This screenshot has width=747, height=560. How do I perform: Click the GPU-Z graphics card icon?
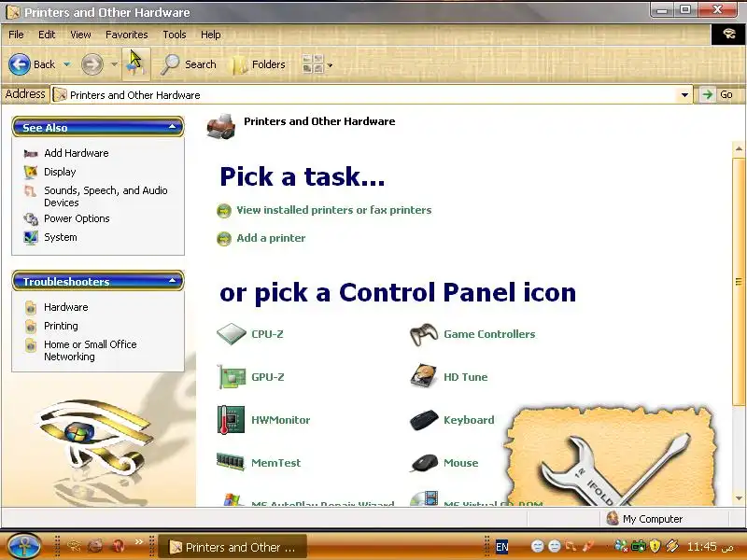point(232,377)
